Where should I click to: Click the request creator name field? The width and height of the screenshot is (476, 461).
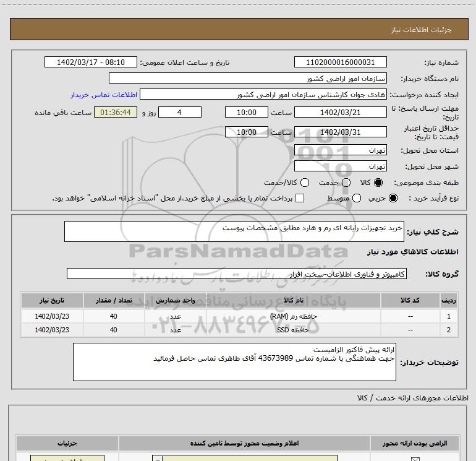pos(263,94)
